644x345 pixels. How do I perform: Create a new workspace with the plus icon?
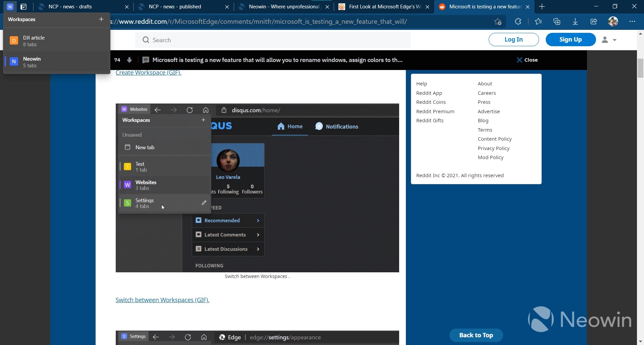pos(101,19)
